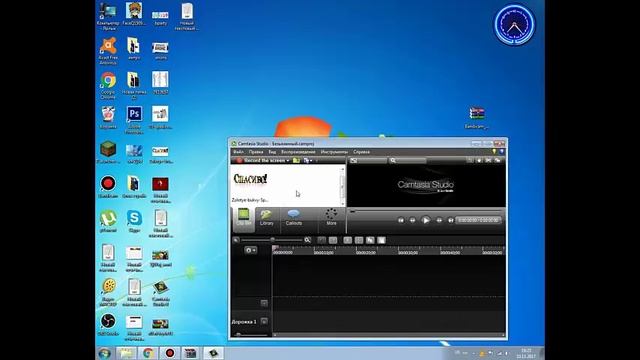
Task: Switch to the Callouts tab
Action: pyautogui.click(x=294, y=217)
